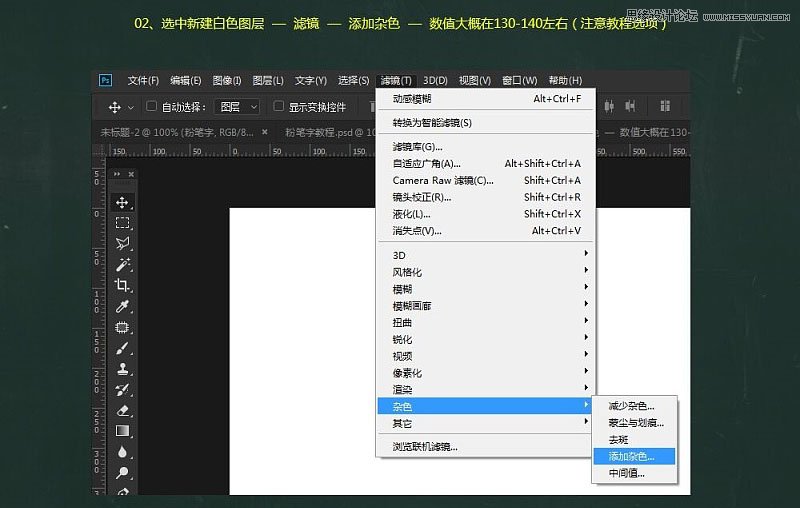Choose the Crop tool

123,285
